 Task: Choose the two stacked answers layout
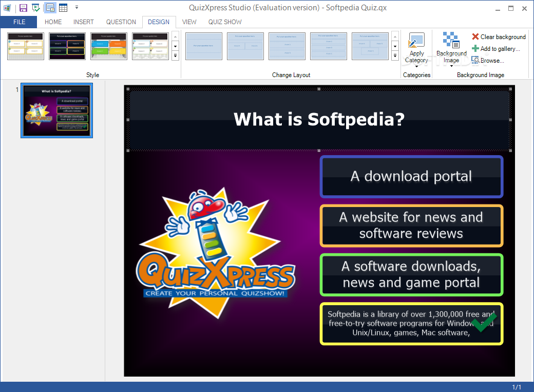click(287, 46)
